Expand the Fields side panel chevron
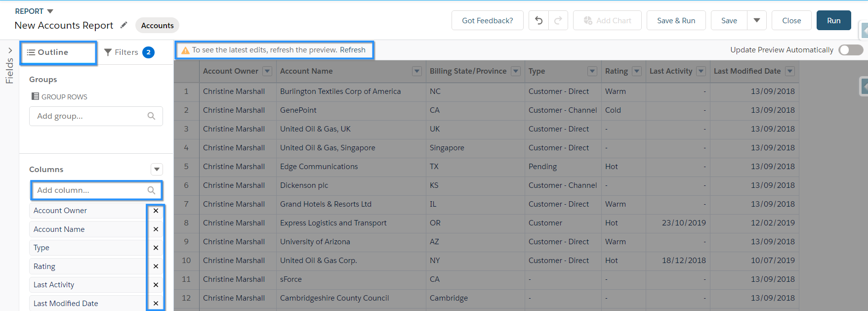The image size is (868, 311). (x=10, y=50)
